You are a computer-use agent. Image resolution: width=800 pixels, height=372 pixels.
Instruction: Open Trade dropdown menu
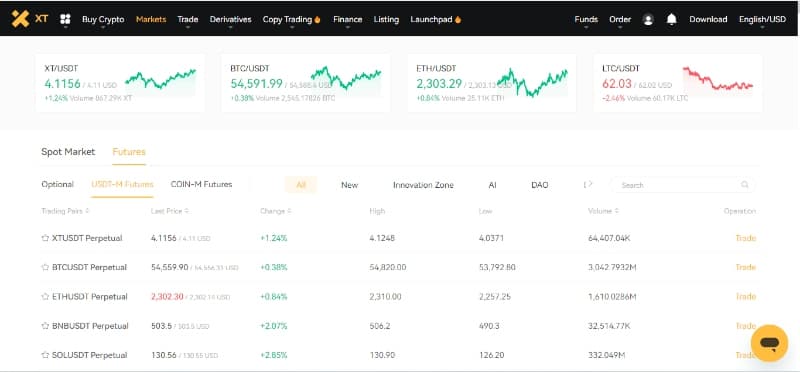point(188,19)
